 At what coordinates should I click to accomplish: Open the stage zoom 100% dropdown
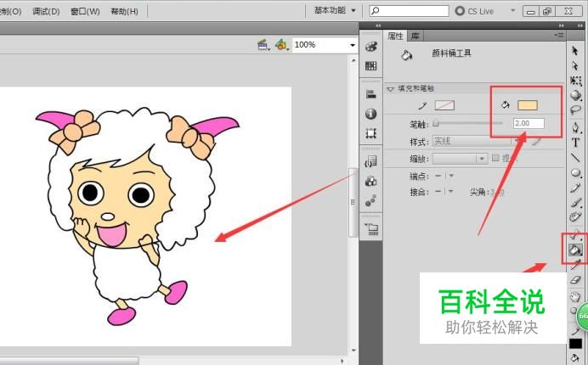coord(352,45)
